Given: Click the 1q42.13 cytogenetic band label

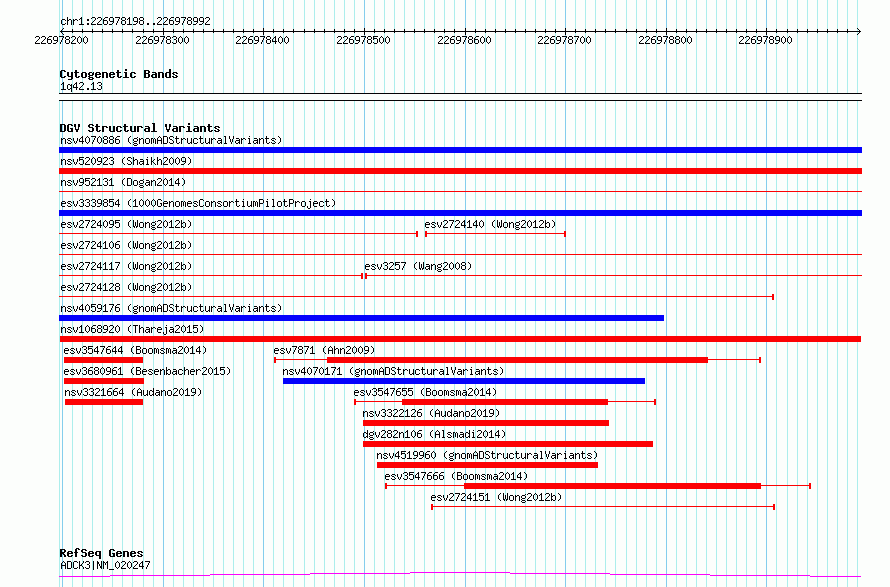Looking at the screenshot, I should [x=81, y=86].
